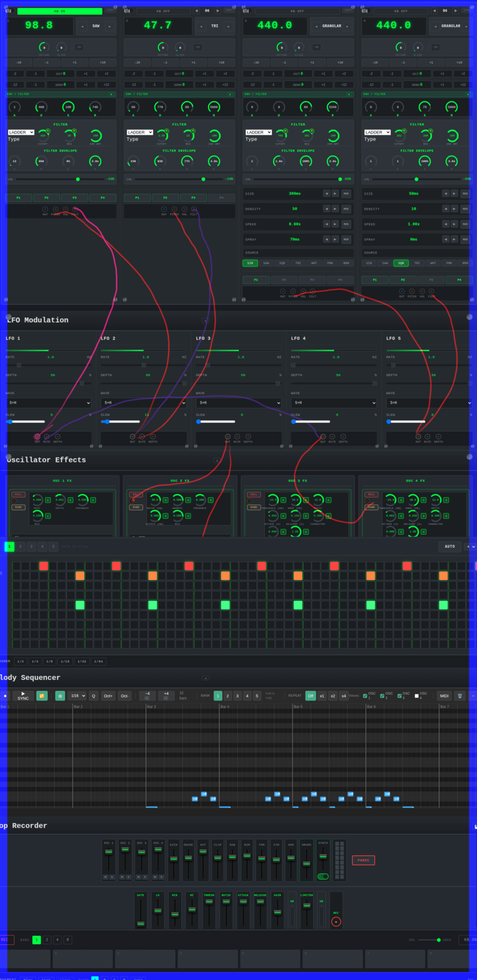Image resolution: width=477 pixels, height=980 pixels.
Task: Uncheck the OSC 1 voices checkbox
Action: click(365, 696)
